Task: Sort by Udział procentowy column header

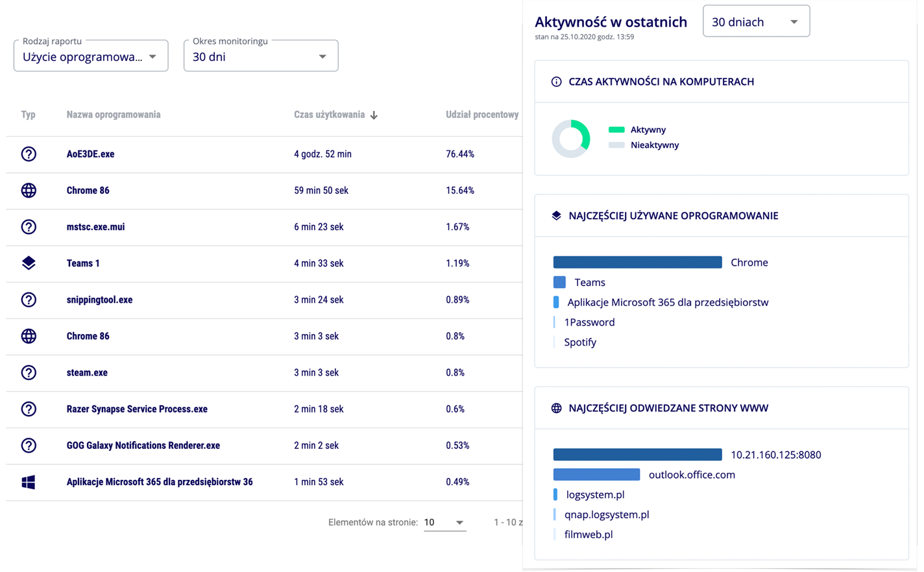Action: pos(482,115)
